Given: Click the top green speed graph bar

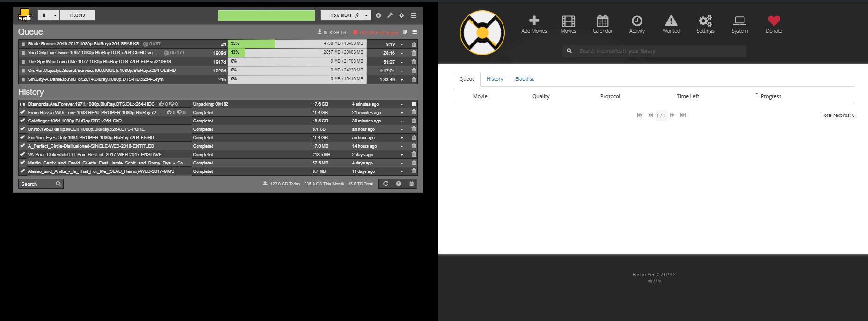Looking at the screenshot, I should coord(266,15).
